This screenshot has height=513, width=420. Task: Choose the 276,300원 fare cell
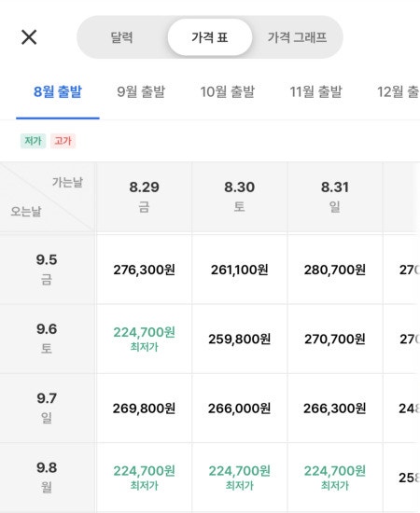coord(144,270)
